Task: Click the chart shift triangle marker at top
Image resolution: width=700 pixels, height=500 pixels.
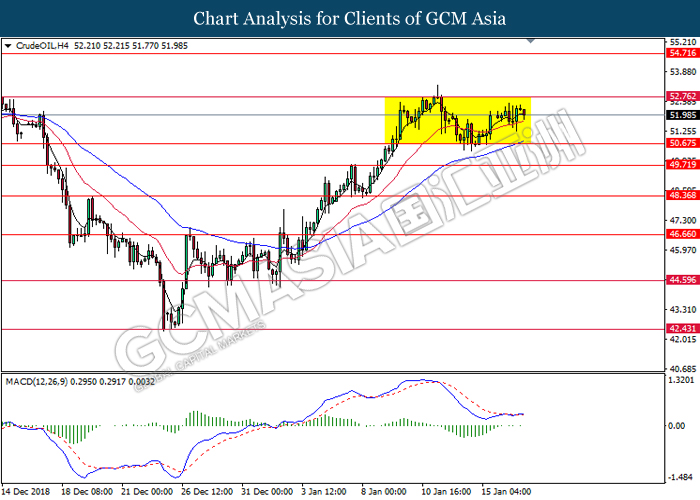Action: point(530,41)
